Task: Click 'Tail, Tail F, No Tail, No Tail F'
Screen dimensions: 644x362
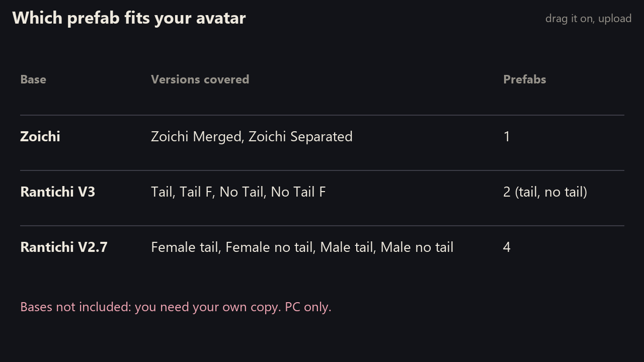Action: 238,192
